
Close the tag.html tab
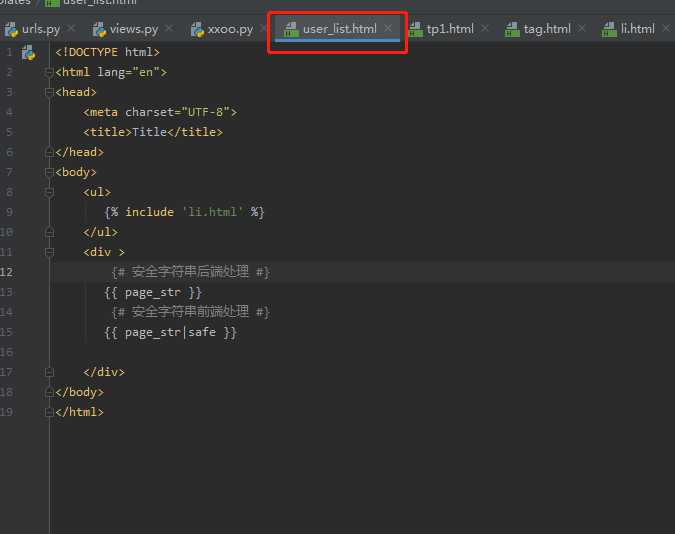(582, 28)
